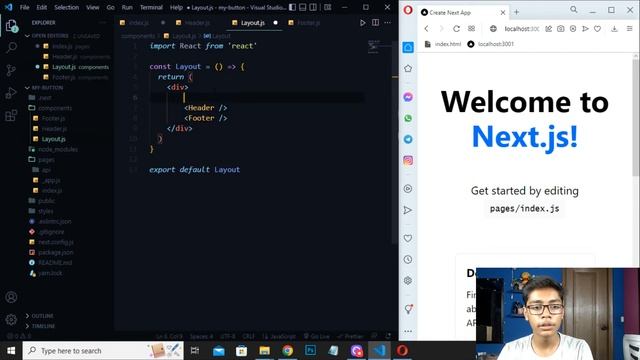This screenshot has height=360, width=640.
Task: Open Windows Start menu
Action: [11, 351]
